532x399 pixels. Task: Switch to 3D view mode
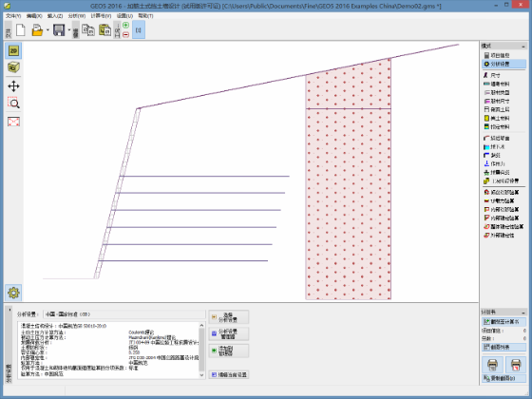tap(13, 67)
